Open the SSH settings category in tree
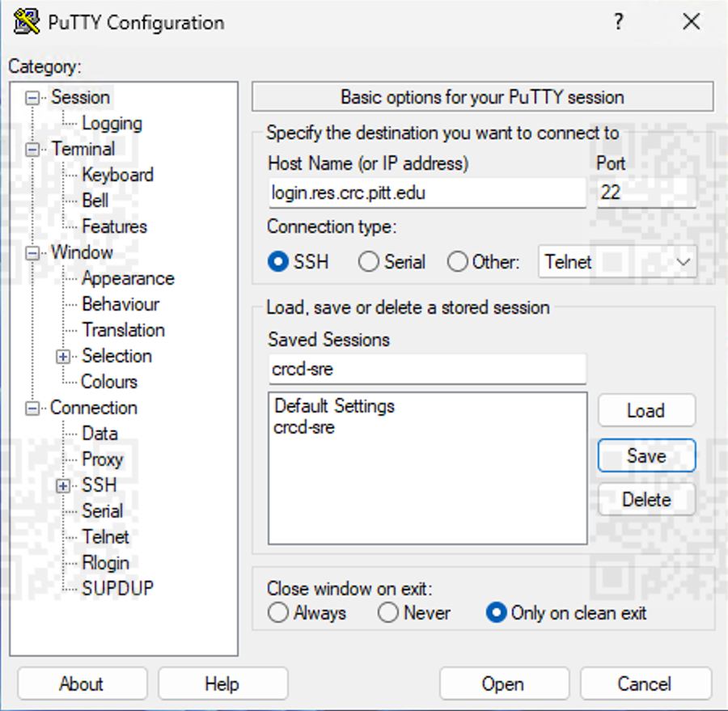 click(x=99, y=485)
